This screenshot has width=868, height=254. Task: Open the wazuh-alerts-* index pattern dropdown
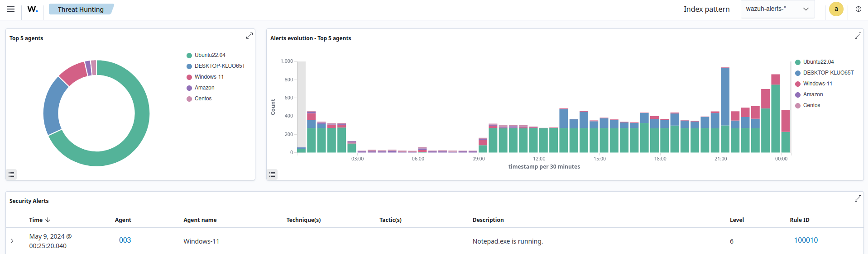point(777,9)
